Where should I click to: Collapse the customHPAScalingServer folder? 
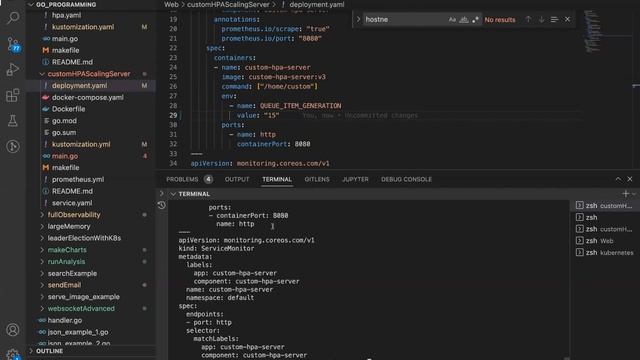point(89,74)
